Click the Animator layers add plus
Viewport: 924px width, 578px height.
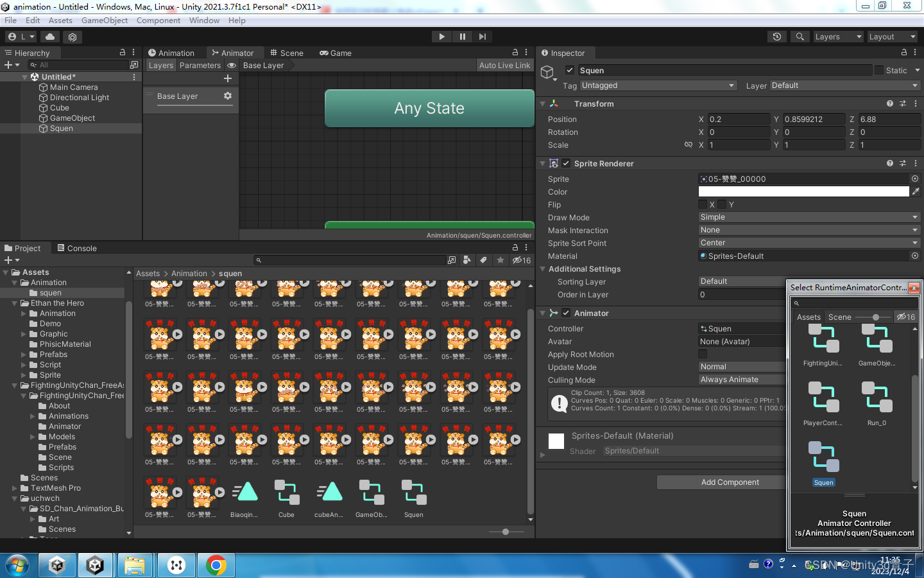coord(227,78)
